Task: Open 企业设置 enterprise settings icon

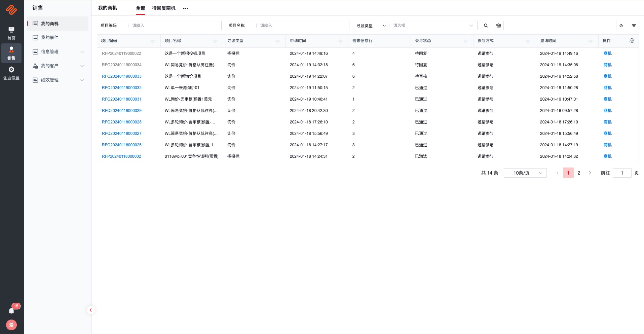Action: tap(11, 73)
